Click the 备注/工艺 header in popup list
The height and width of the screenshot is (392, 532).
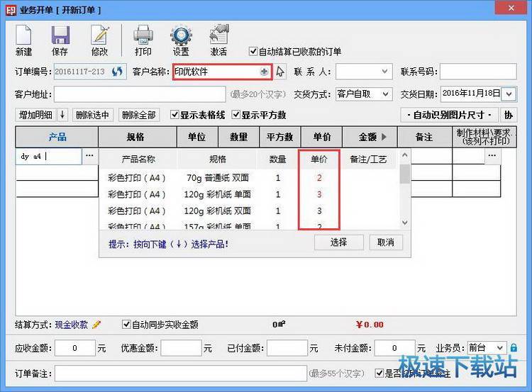click(x=368, y=159)
